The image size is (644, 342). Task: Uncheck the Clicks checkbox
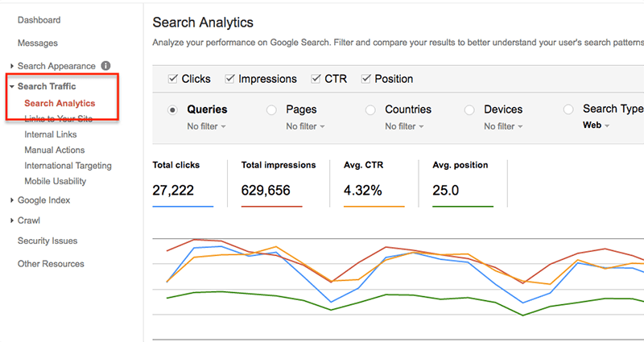tap(173, 79)
